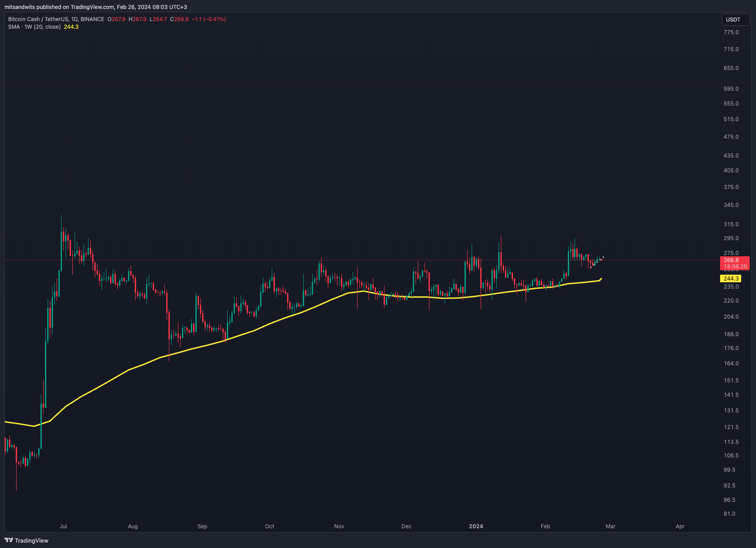Click the open price O267.9 in legend
The height and width of the screenshot is (548, 756).
tap(116, 19)
